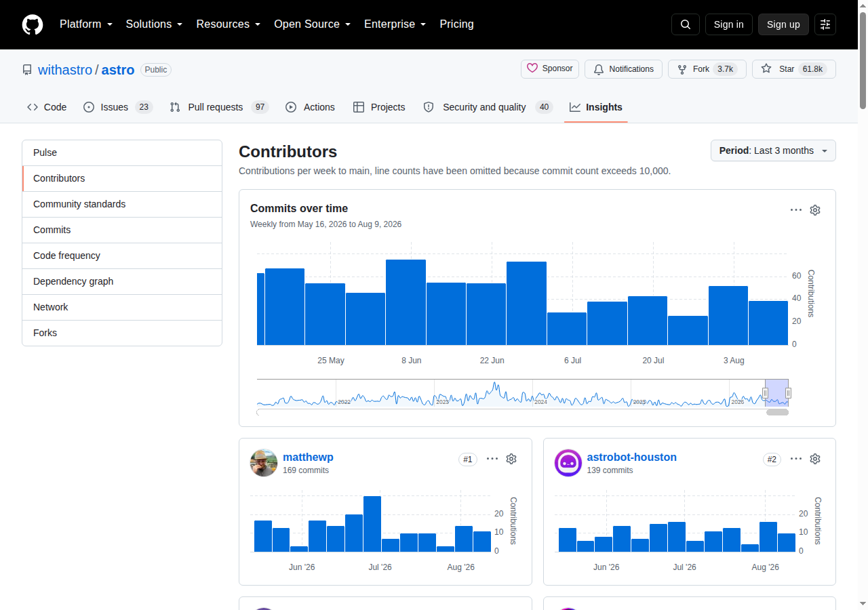Expand the Solutions menu

click(155, 24)
